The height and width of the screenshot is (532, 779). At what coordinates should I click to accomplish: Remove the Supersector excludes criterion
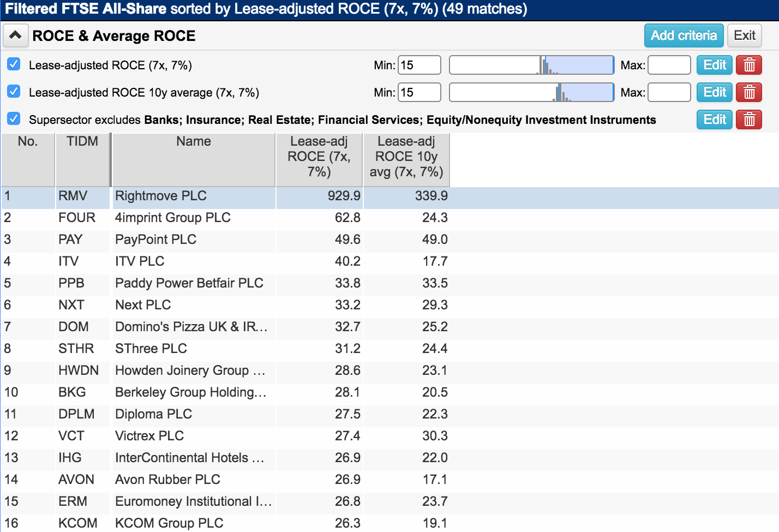[x=749, y=119]
